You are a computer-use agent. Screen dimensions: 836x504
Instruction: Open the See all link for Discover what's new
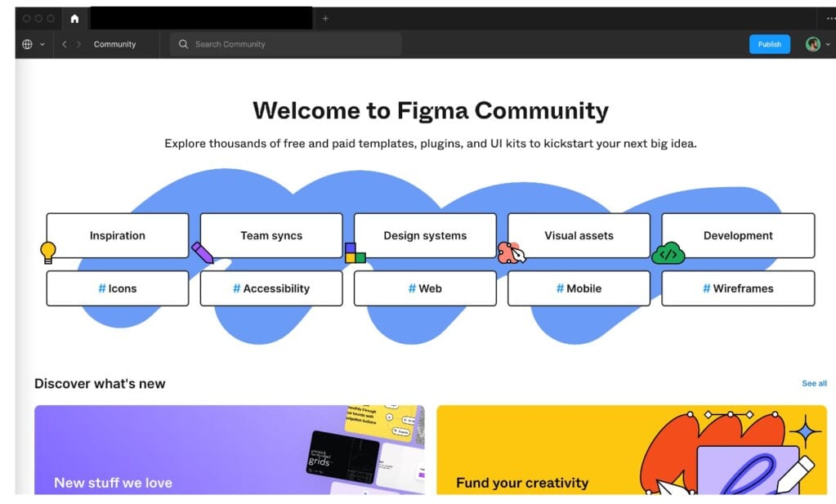[813, 383]
